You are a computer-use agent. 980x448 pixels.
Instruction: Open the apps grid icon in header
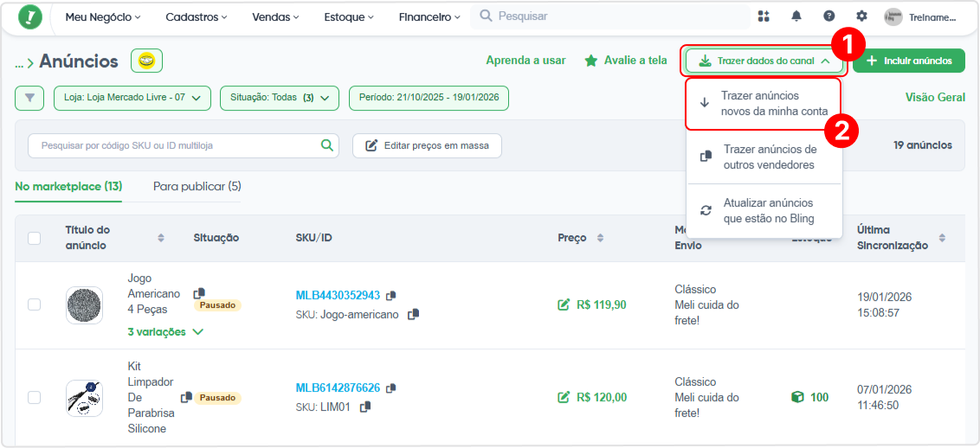point(763,16)
